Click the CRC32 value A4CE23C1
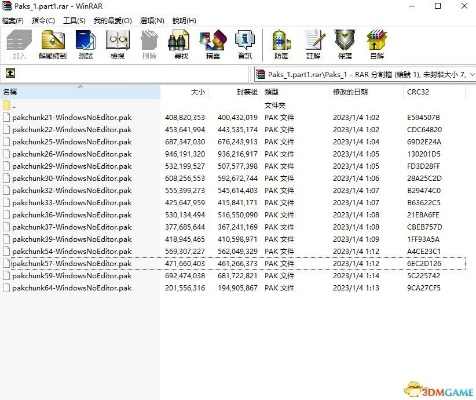 pyautogui.click(x=424, y=251)
